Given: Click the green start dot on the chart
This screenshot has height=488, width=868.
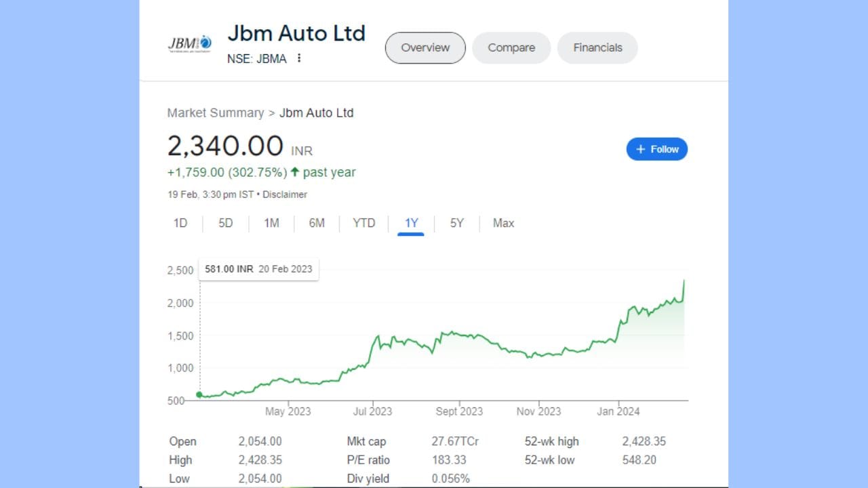Looking at the screenshot, I should pos(199,394).
